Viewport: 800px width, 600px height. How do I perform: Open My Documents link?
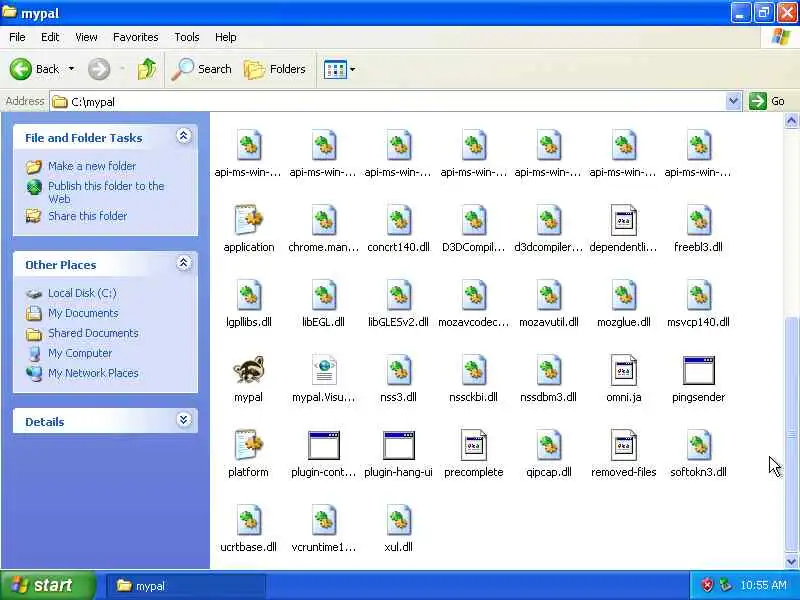tap(83, 313)
